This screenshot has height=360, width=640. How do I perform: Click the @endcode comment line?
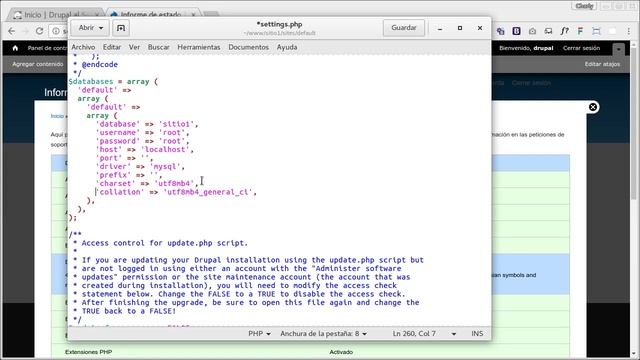click(x=100, y=64)
